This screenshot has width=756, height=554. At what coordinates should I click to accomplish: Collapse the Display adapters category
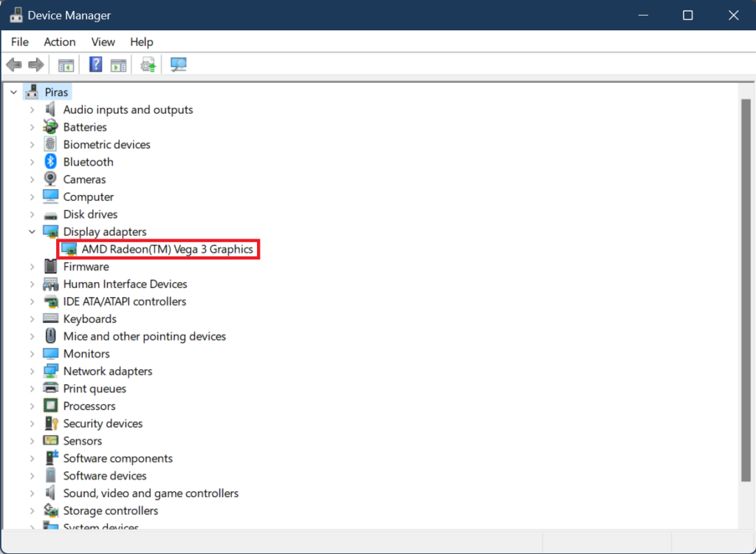(x=32, y=231)
